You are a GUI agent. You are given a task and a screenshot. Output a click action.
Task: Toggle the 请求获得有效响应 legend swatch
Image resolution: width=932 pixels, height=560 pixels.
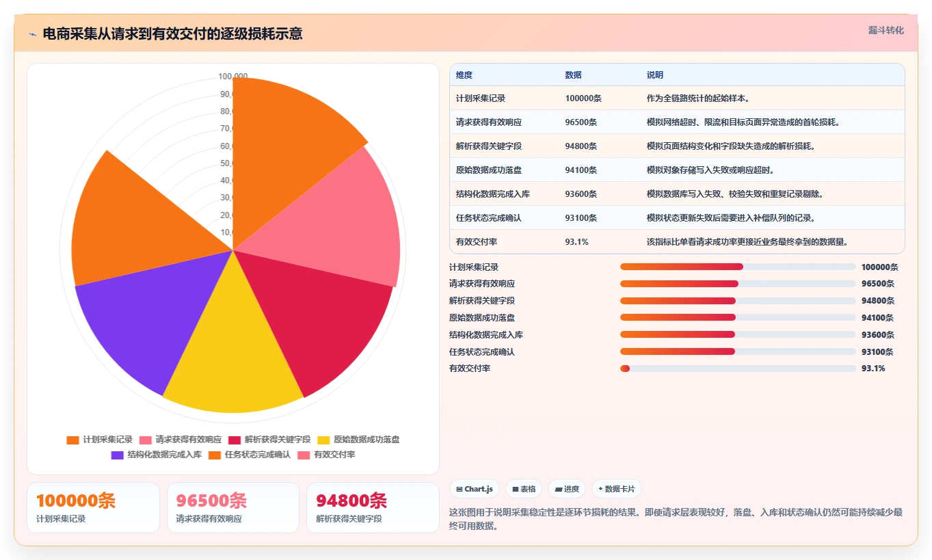146,440
